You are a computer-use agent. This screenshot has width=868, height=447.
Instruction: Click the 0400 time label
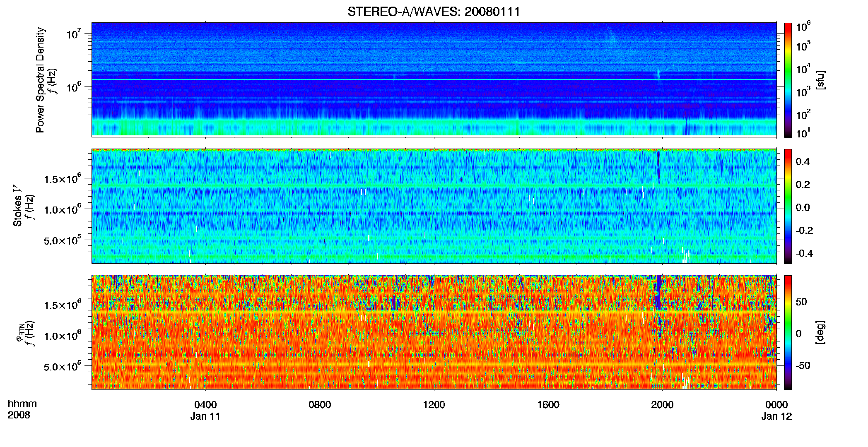(x=205, y=405)
